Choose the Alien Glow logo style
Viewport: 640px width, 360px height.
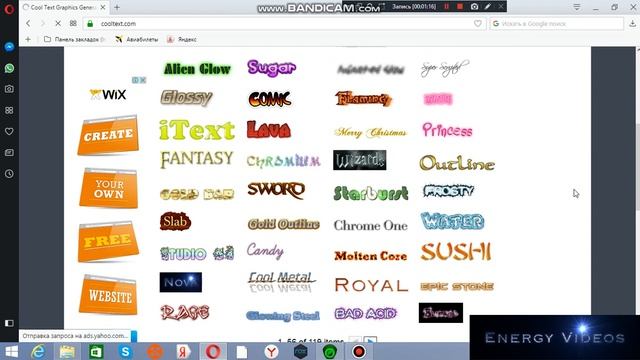(197, 69)
